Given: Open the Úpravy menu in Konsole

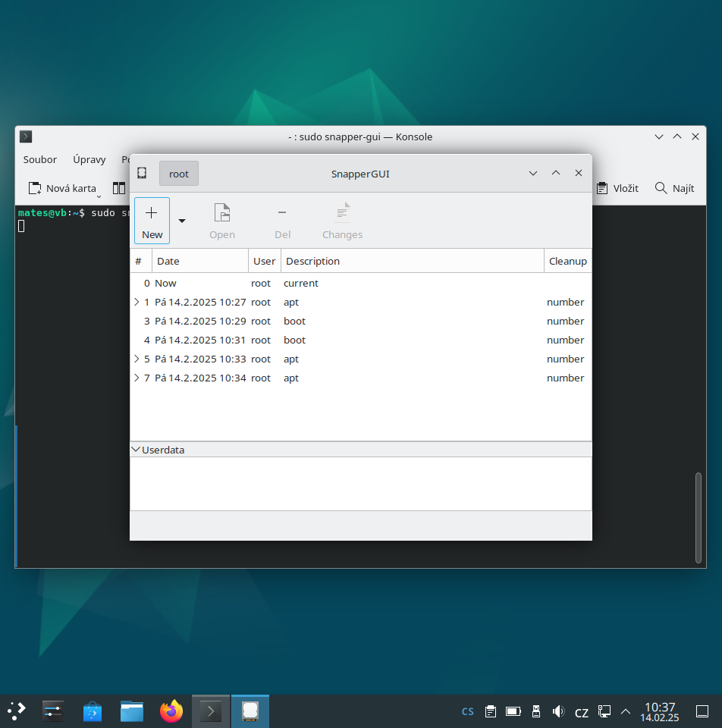Looking at the screenshot, I should click(89, 159).
